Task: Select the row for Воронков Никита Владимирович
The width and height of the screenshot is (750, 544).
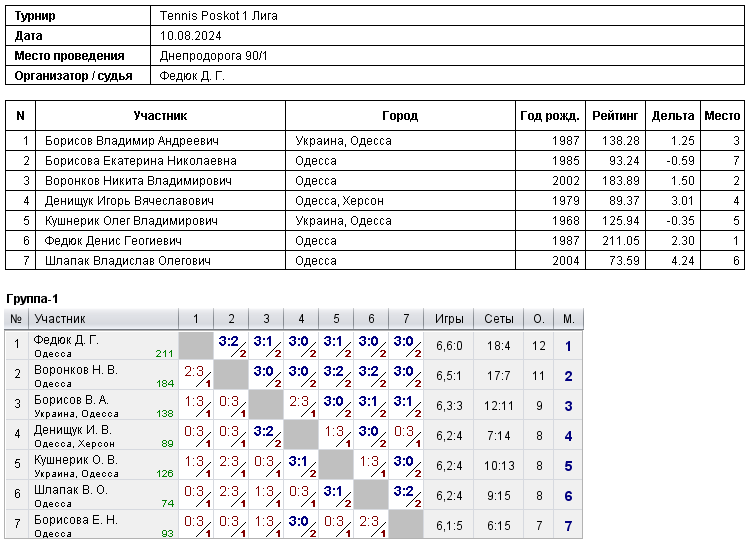Action: pyautogui.click(x=375, y=181)
